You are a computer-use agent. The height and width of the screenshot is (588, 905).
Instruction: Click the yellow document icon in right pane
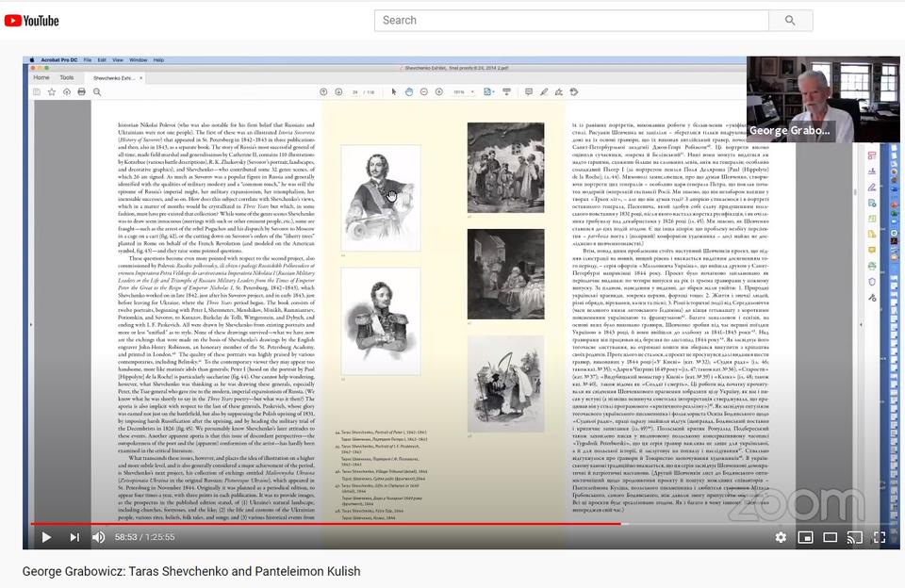[871, 235]
